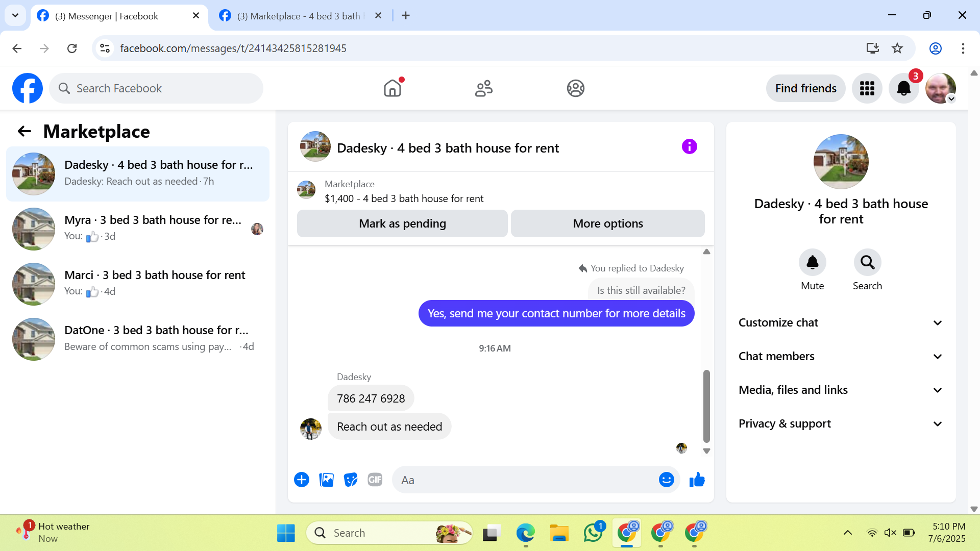980x551 pixels.
Task: Open File Explorer from taskbar
Action: [559, 533]
